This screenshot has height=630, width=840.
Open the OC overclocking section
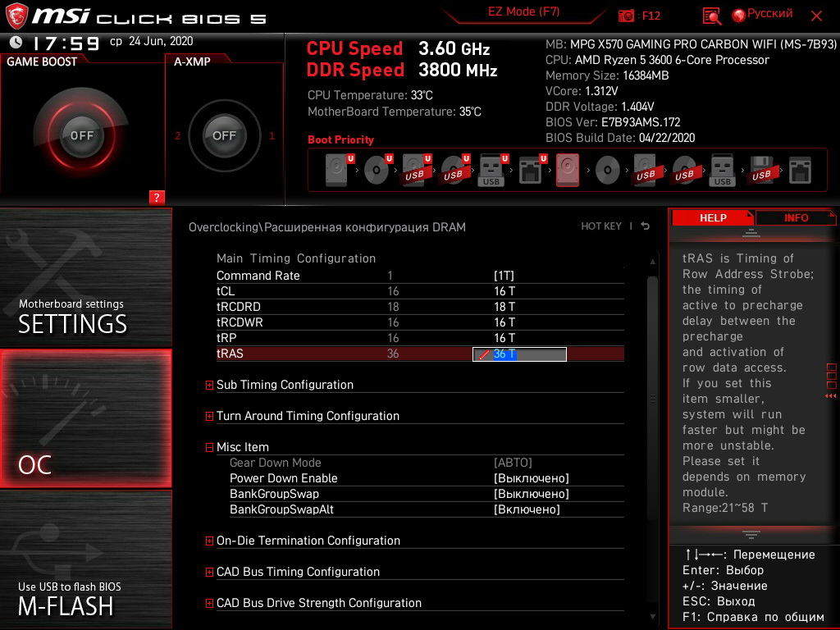pos(85,418)
